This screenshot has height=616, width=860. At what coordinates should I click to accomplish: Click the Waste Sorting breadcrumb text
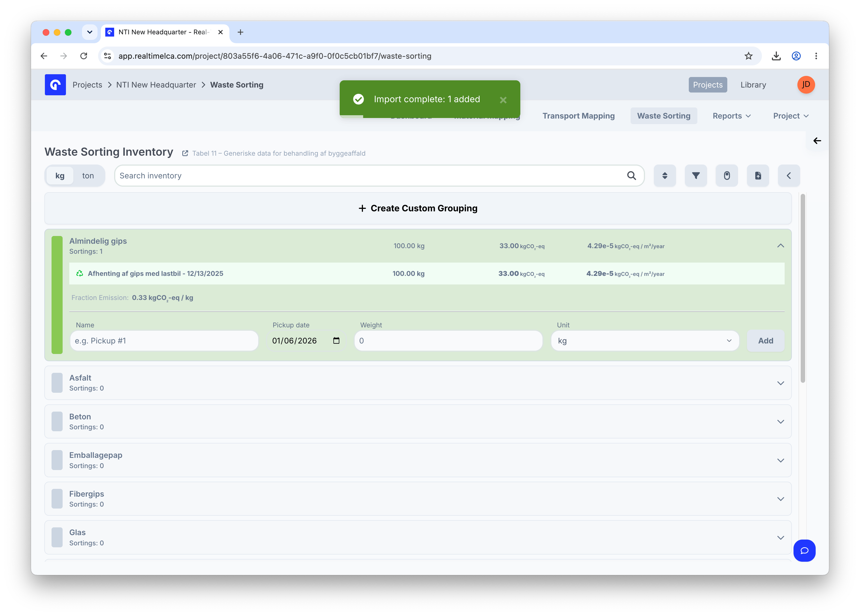coord(237,84)
